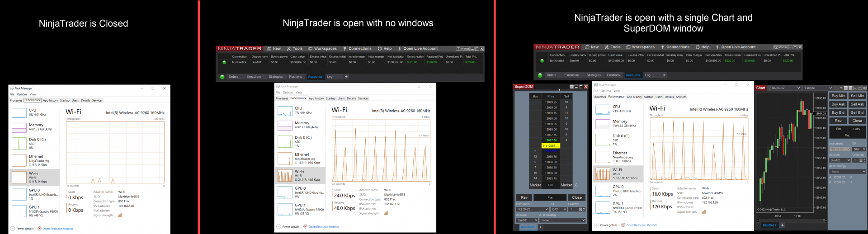Select the CPU 21% entry in Task Manager
Viewport: 868px width, 234px height.
[x=618, y=109]
